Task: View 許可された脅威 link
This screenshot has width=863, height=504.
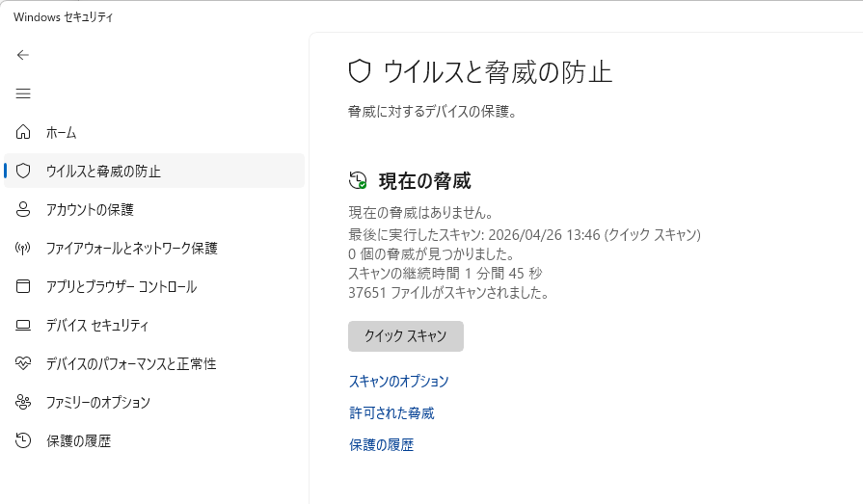Action: (x=391, y=413)
